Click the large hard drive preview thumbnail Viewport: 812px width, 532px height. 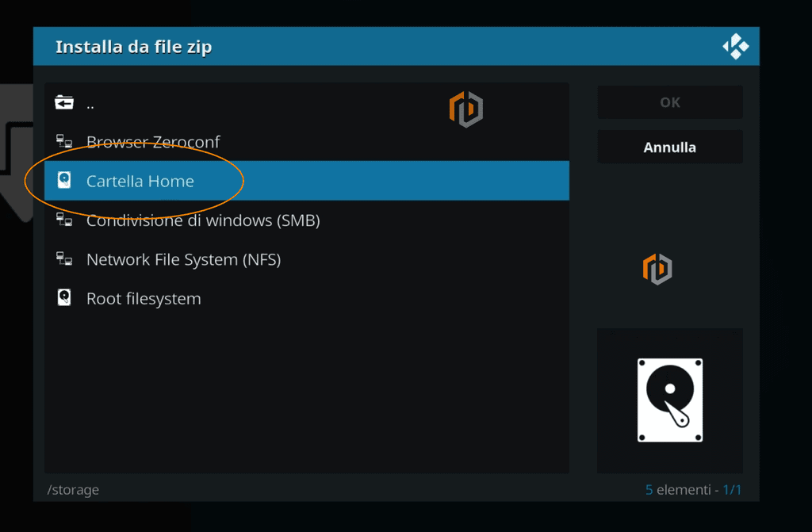tap(669, 400)
